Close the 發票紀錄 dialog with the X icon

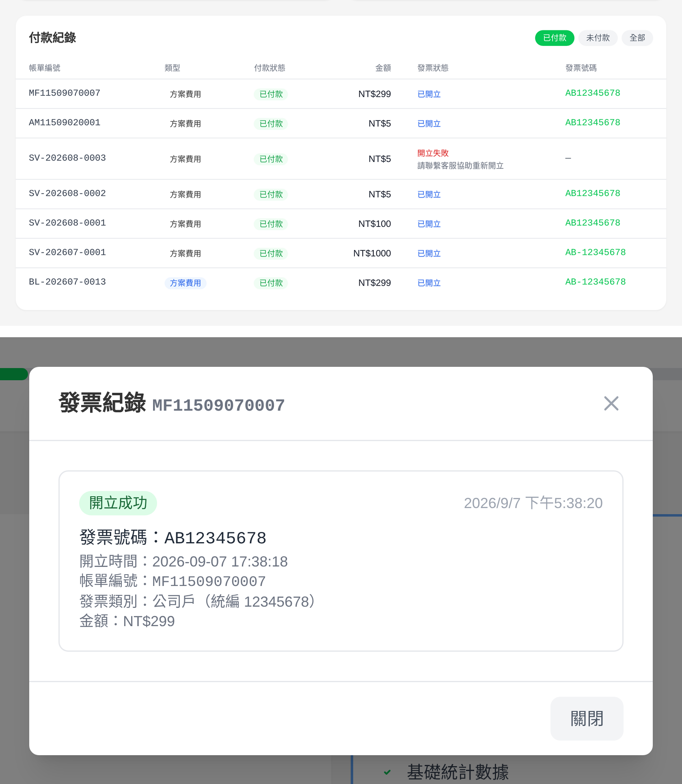611,403
